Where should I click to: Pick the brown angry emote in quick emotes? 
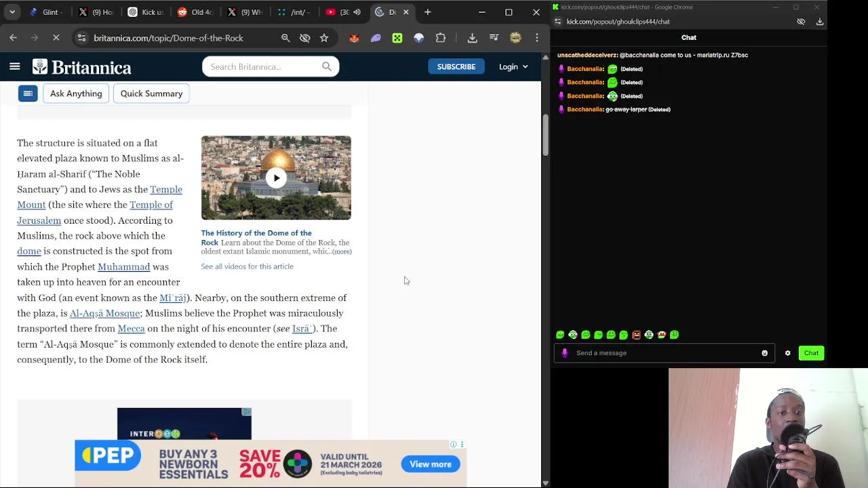[x=636, y=335]
